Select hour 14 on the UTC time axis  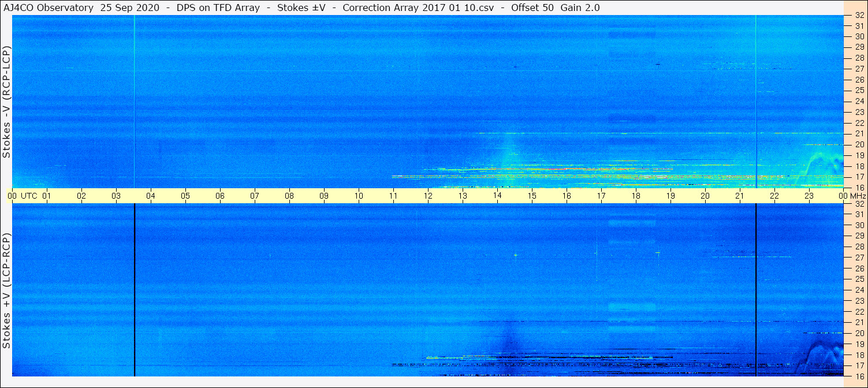tap(497, 196)
